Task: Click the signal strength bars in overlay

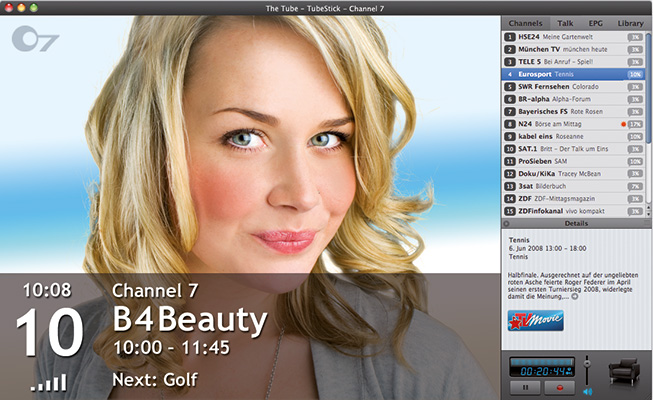Action: click(49, 382)
